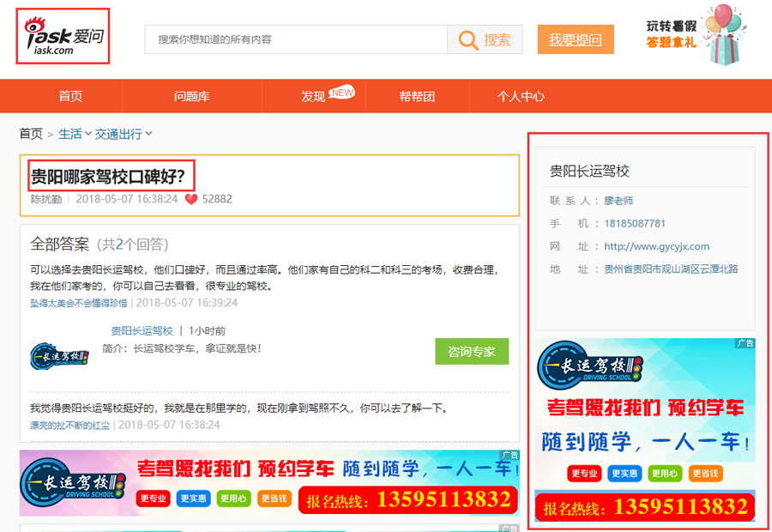Viewport: 772px width, 532px height.
Task: Click 更实惠 tag in the bottom banner
Action: (193, 499)
